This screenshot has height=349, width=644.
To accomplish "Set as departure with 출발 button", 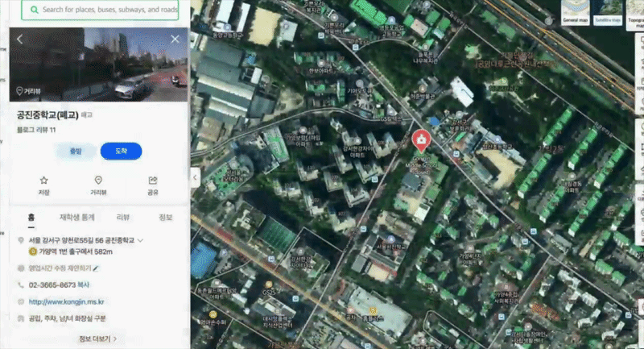I will point(76,152).
